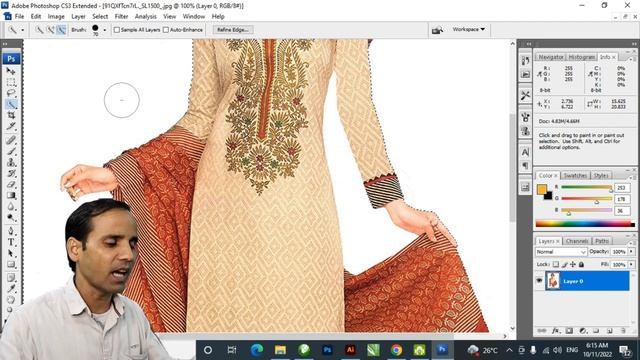Image resolution: width=640 pixels, height=360 pixels.
Task: Toggle lock all
Action: [x=581, y=264]
